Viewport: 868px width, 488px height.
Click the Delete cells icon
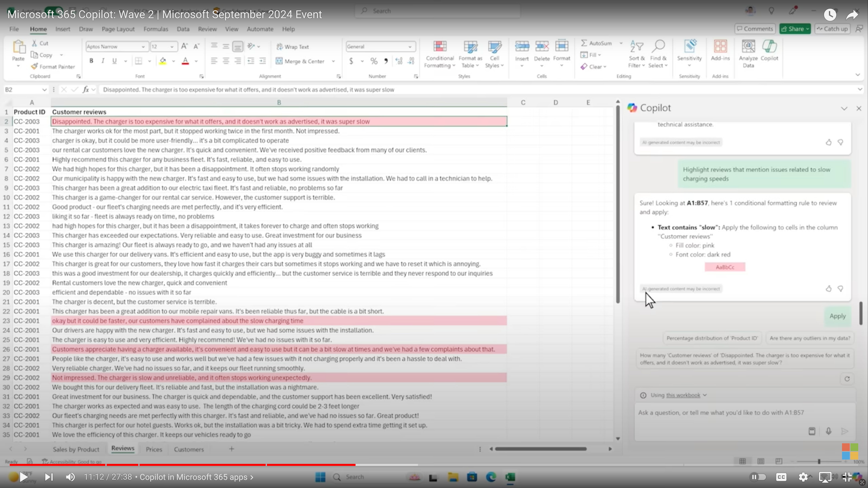point(542,46)
